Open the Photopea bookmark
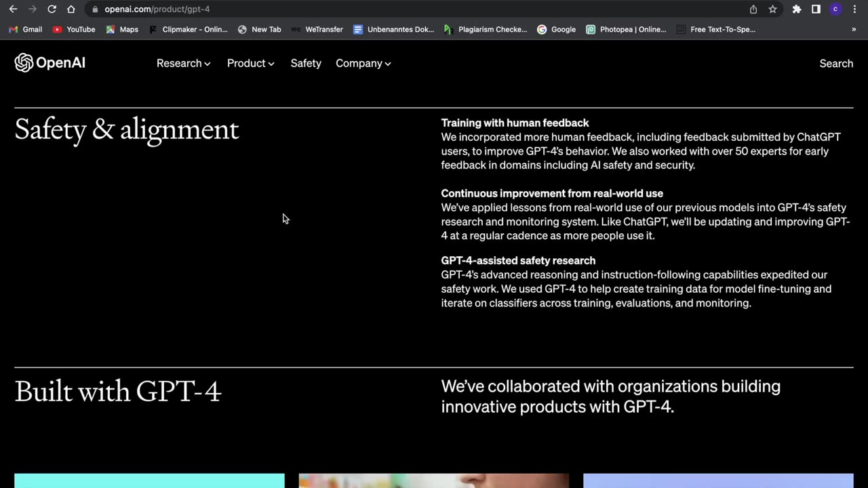The image size is (868, 488). (x=626, y=29)
